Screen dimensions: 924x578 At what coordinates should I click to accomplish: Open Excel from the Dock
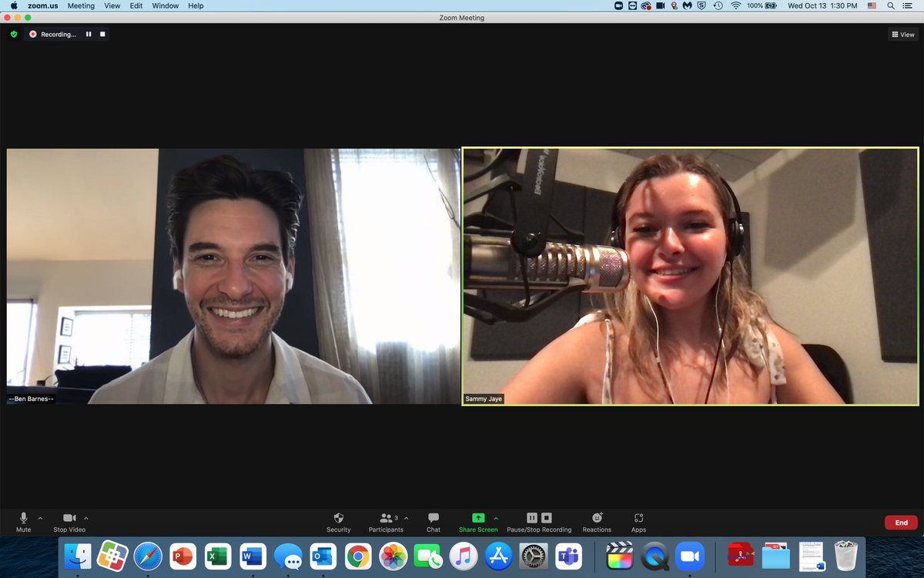pyautogui.click(x=218, y=556)
